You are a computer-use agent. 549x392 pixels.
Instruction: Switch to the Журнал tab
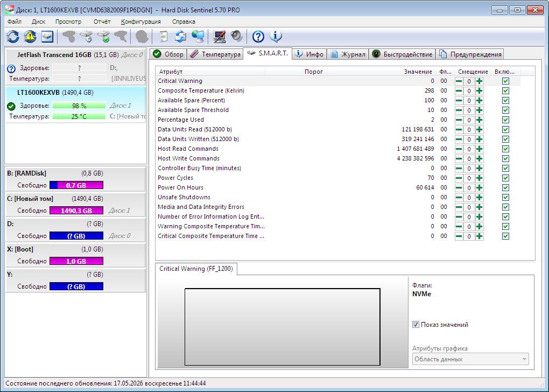tap(348, 54)
